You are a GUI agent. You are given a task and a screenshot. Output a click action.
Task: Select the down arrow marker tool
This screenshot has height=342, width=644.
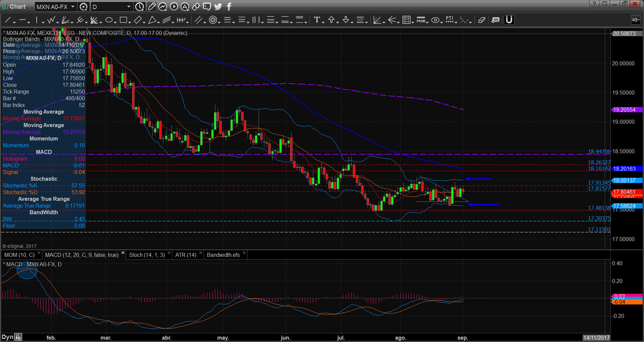point(346,20)
